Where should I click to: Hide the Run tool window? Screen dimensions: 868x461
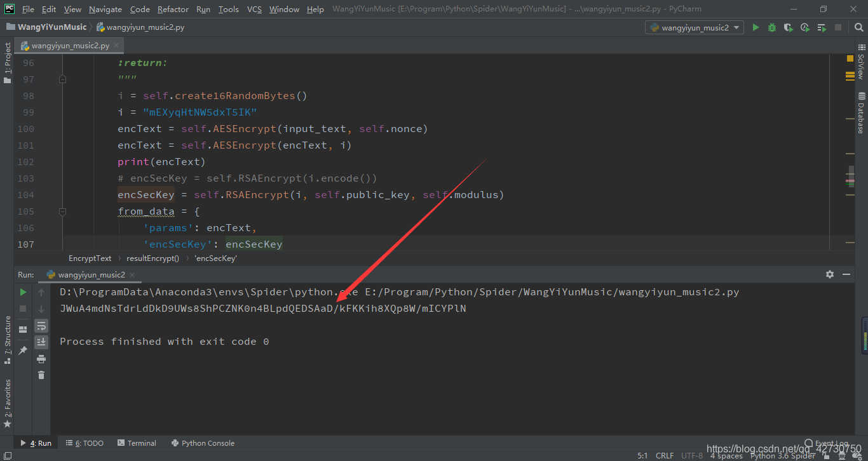(x=846, y=274)
